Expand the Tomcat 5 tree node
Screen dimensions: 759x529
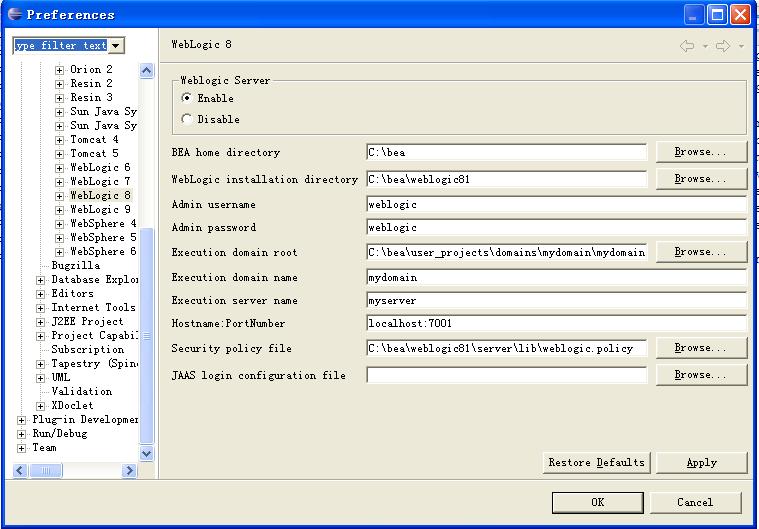coord(59,154)
